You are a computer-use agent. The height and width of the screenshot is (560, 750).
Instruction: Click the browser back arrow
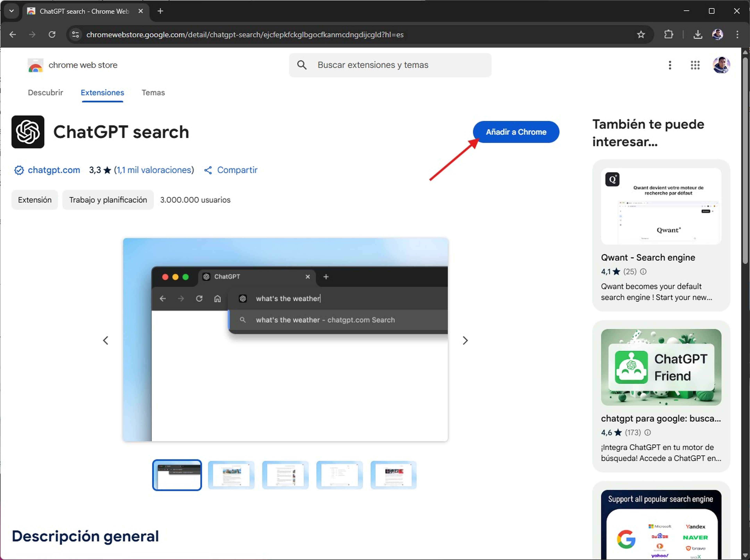(12, 34)
